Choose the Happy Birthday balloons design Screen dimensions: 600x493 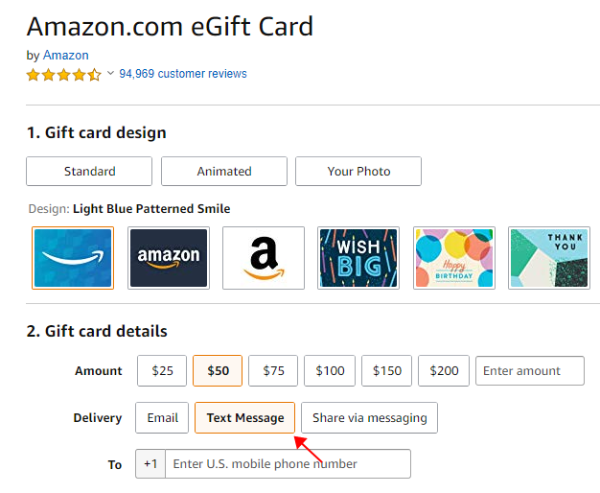coord(453,258)
